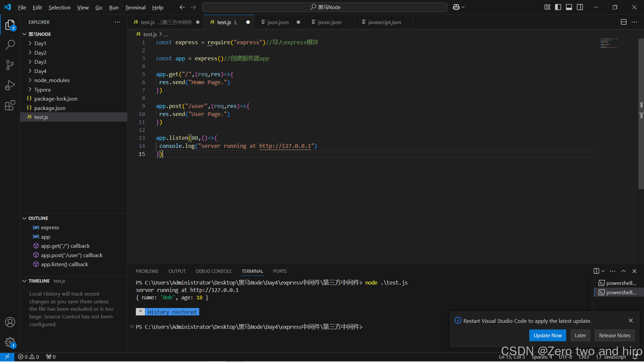
Task: Toggle the bottom panel visibility
Action: click(x=569, y=7)
